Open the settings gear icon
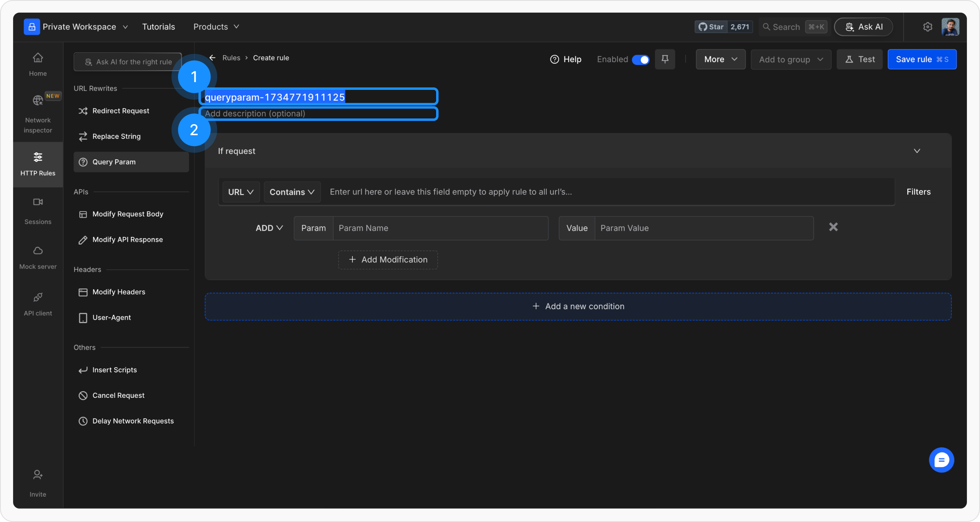980x522 pixels. pos(927,27)
